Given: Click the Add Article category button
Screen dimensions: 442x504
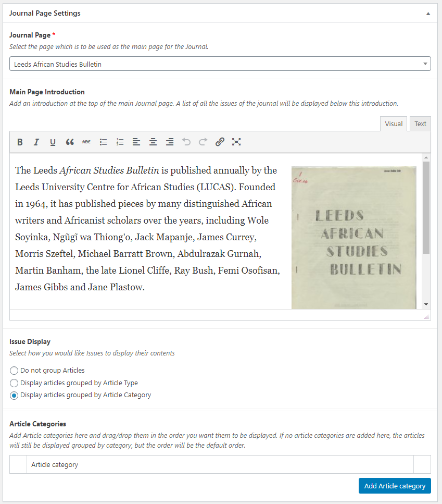Looking at the screenshot, I should pyautogui.click(x=395, y=486).
